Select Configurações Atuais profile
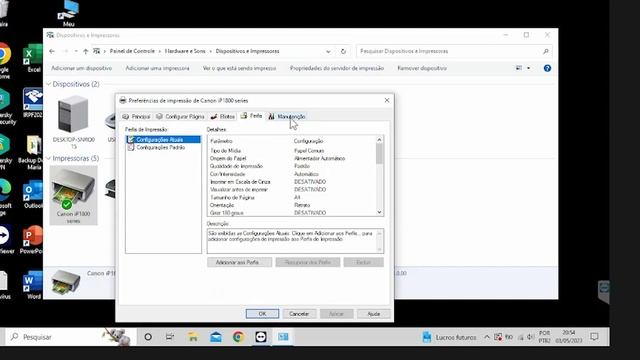 click(x=164, y=140)
